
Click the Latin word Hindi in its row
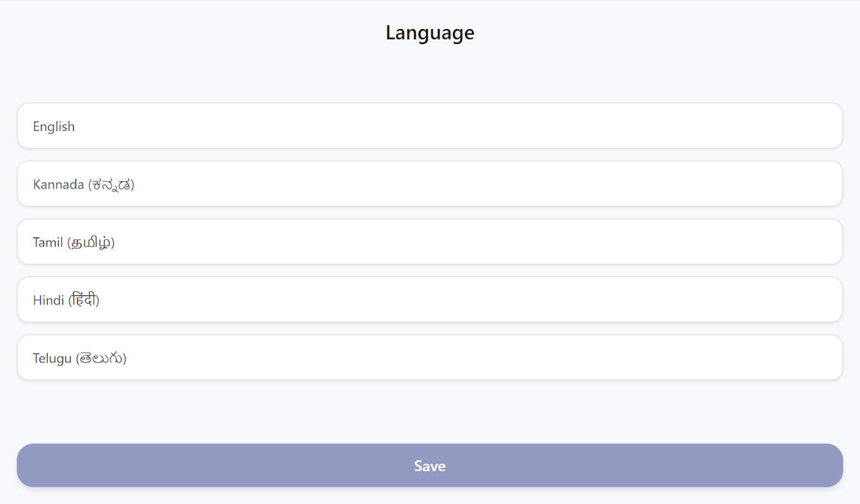[x=49, y=301]
